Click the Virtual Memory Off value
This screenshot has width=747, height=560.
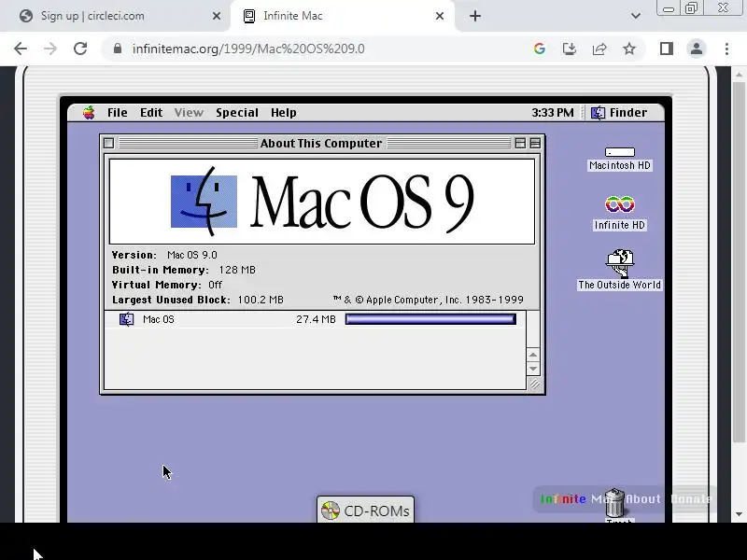216,285
